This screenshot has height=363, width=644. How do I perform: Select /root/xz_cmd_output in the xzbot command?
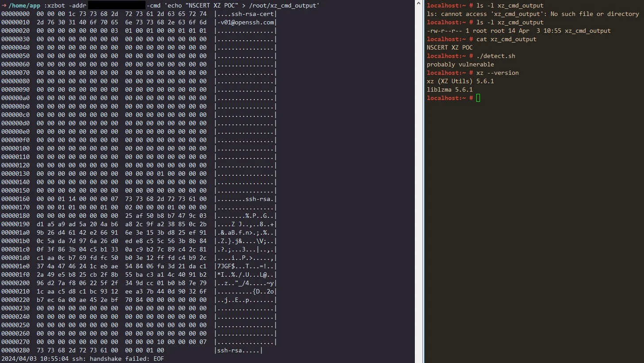(283, 5)
